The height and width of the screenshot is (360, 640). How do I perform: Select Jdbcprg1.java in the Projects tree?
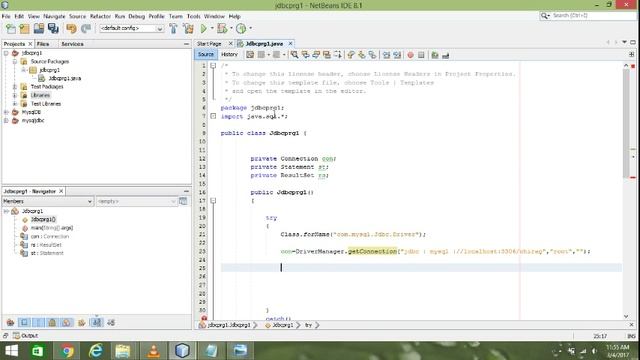[64, 78]
